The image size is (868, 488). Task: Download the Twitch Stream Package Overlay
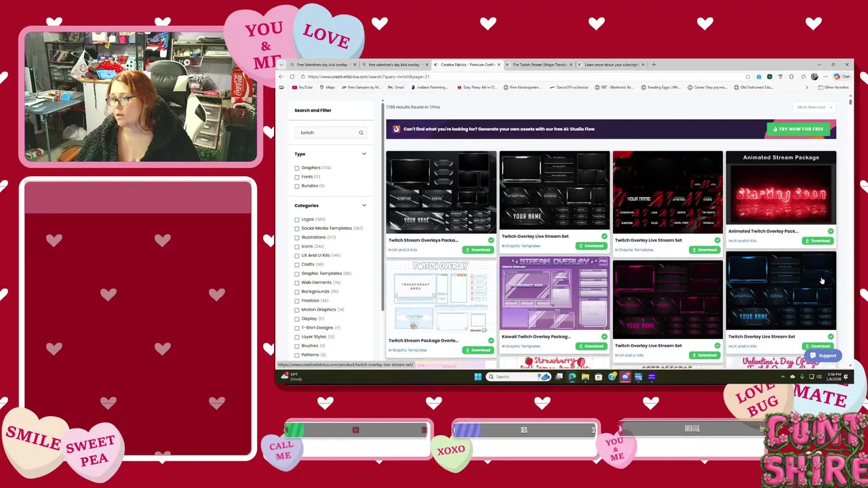point(477,350)
